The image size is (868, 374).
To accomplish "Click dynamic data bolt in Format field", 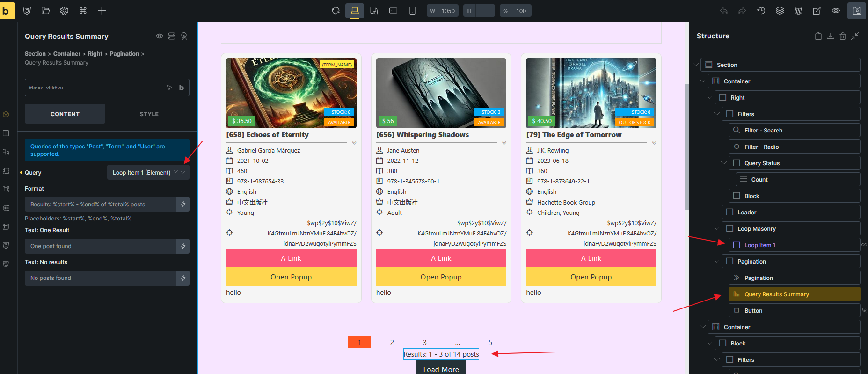I will click(183, 204).
